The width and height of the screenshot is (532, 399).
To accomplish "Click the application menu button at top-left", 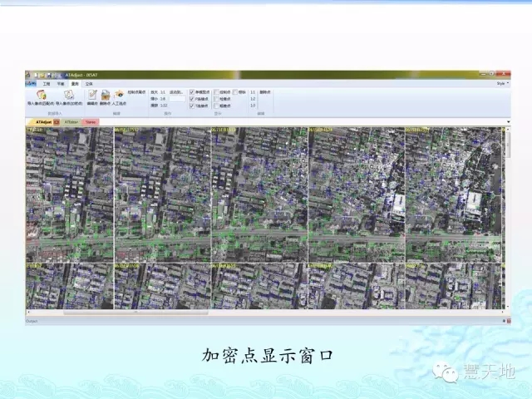I will 31,83.
